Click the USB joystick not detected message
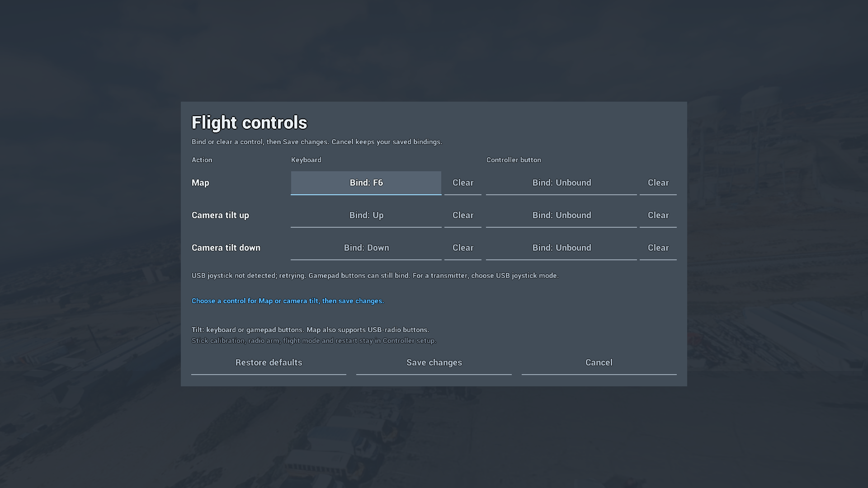Image resolution: width=868 pixels, height=488 pixels. (375, 276)
